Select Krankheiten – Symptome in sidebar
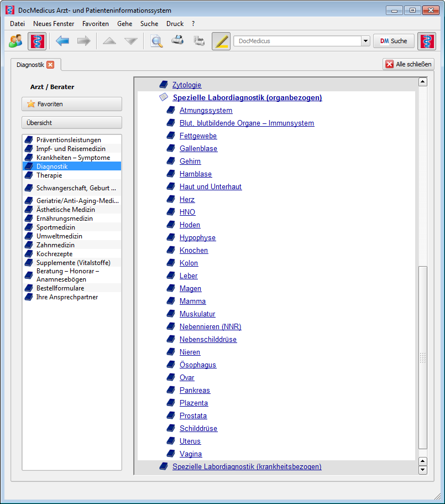 click(x=72, y=158)
